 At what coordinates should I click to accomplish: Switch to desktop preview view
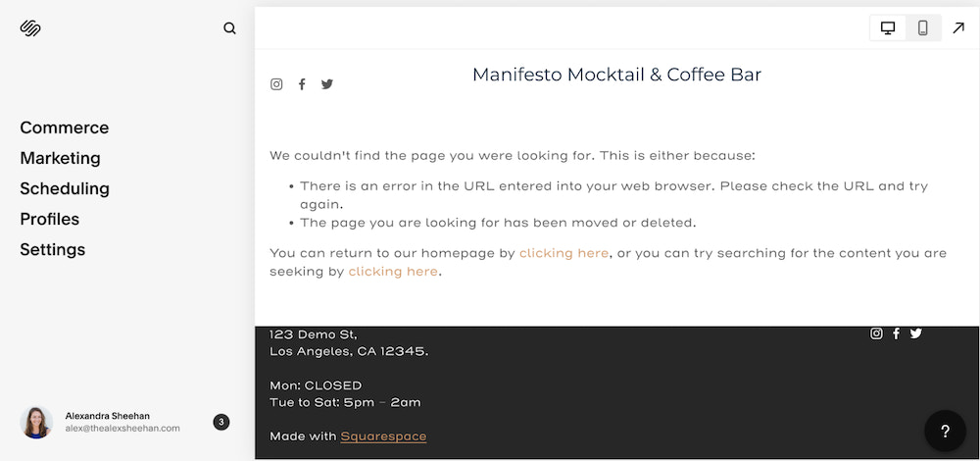[x=888, y=28]
